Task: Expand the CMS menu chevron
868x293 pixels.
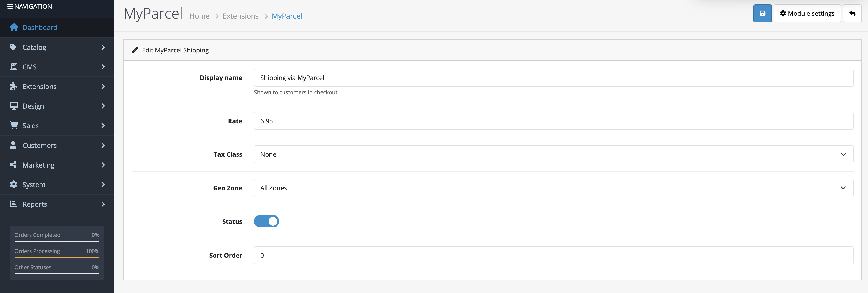Action: (103, 67)
